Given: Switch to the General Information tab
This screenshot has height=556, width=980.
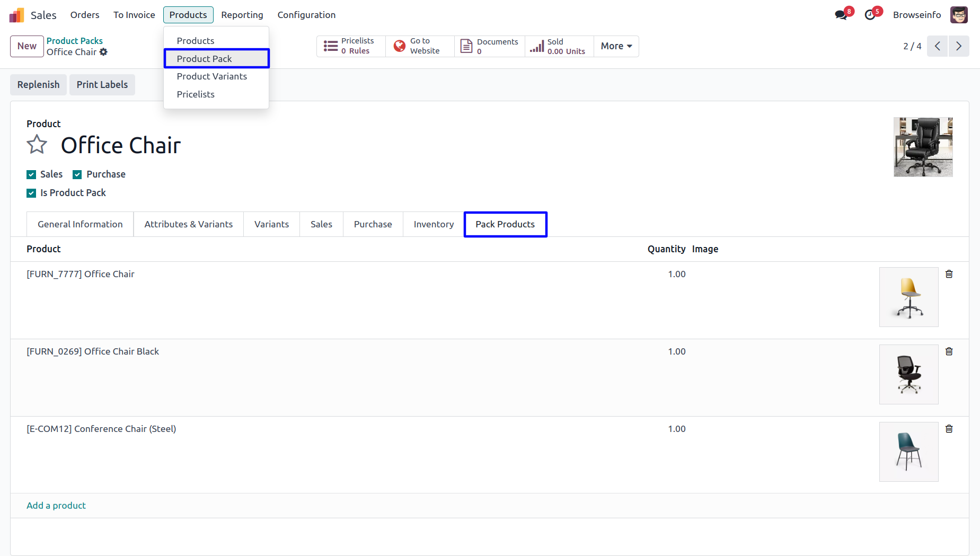Looking at the screenshot, I should click(80, 224).
